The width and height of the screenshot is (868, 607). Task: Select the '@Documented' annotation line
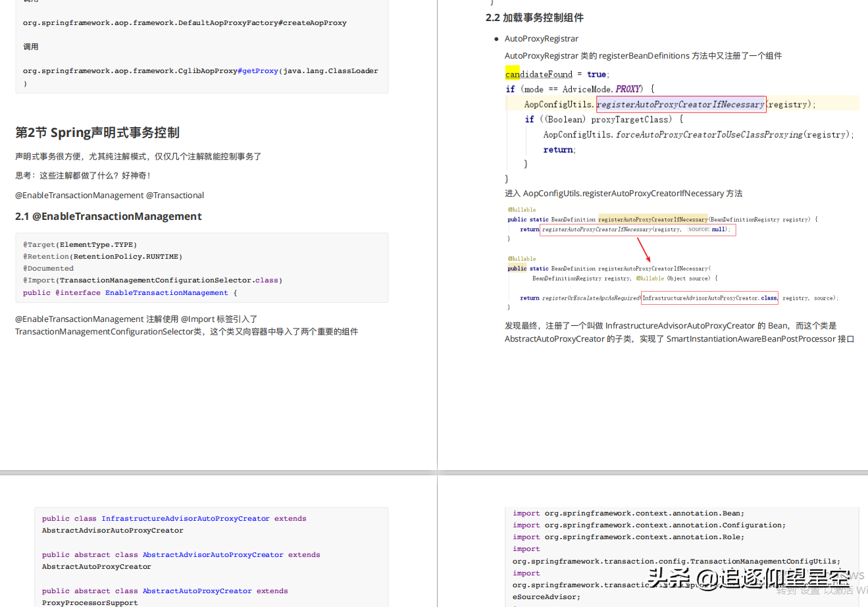pos(49,269)
